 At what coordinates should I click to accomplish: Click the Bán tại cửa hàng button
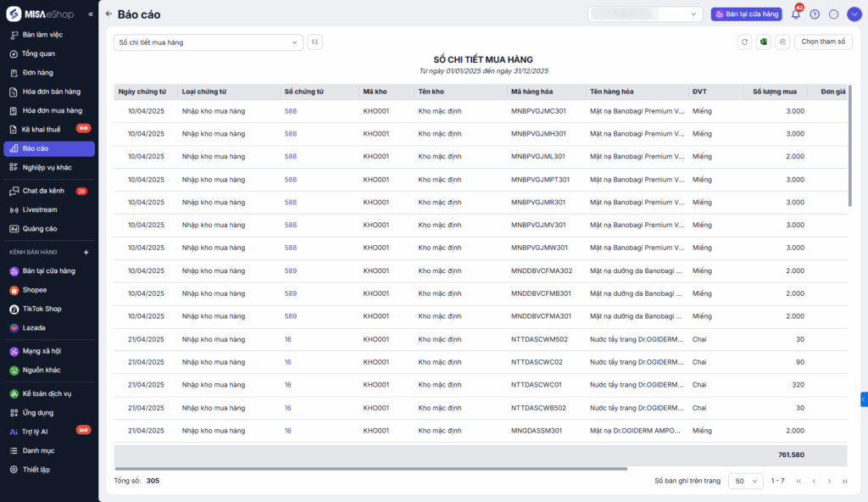coord(746,14)
